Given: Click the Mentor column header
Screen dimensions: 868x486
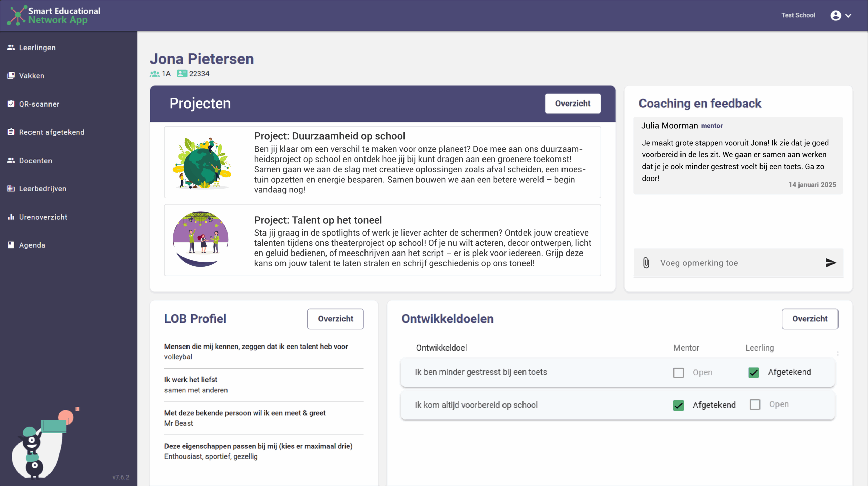Looking at the screenshot, I should [x=686, y=348].
